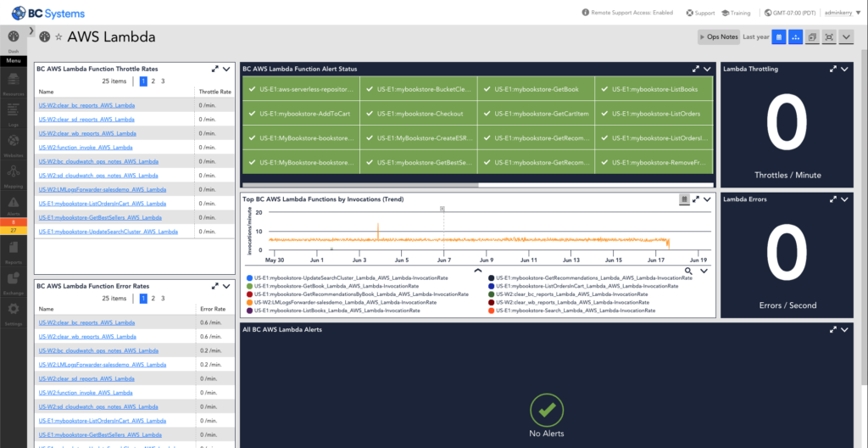Collapse the trend chart legend using up caret

[x=478, y=271]
